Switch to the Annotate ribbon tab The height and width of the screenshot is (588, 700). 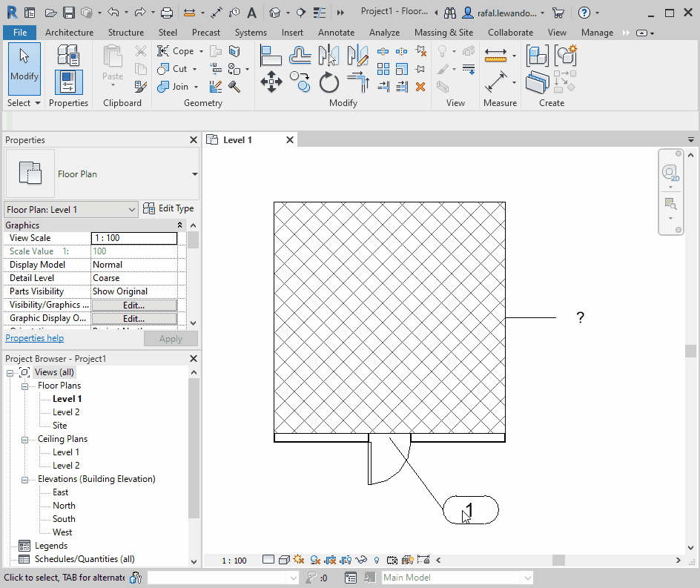[x=336, y=33]
